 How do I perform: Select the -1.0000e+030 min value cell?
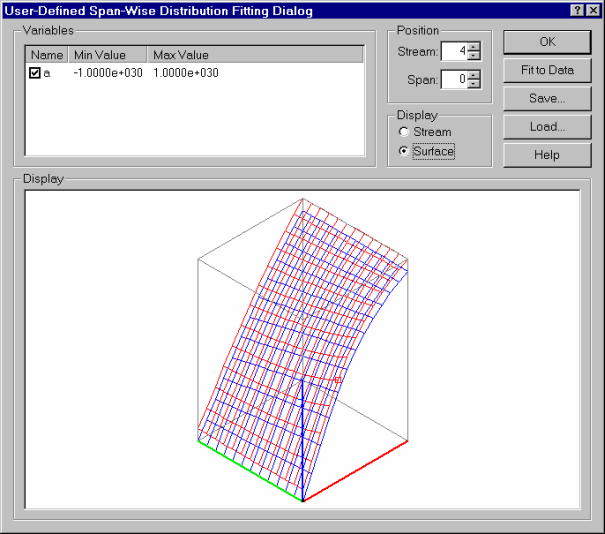click(x=108, y=73)
